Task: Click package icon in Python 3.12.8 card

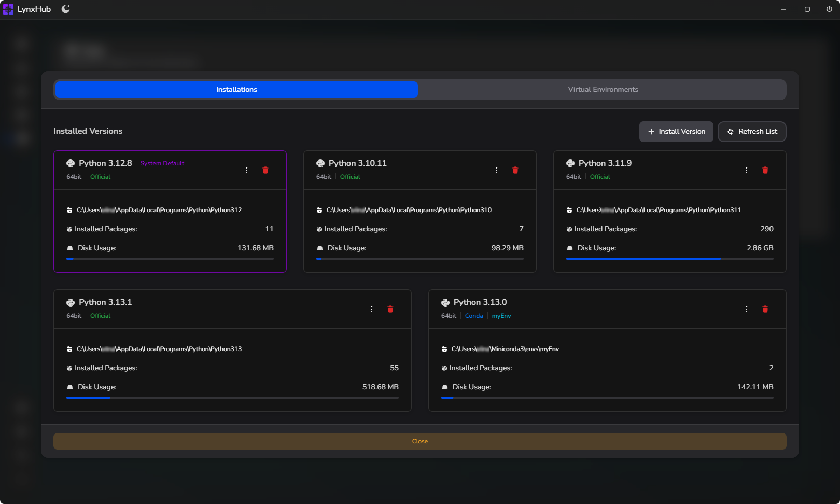Action: (x=69, y=229)
